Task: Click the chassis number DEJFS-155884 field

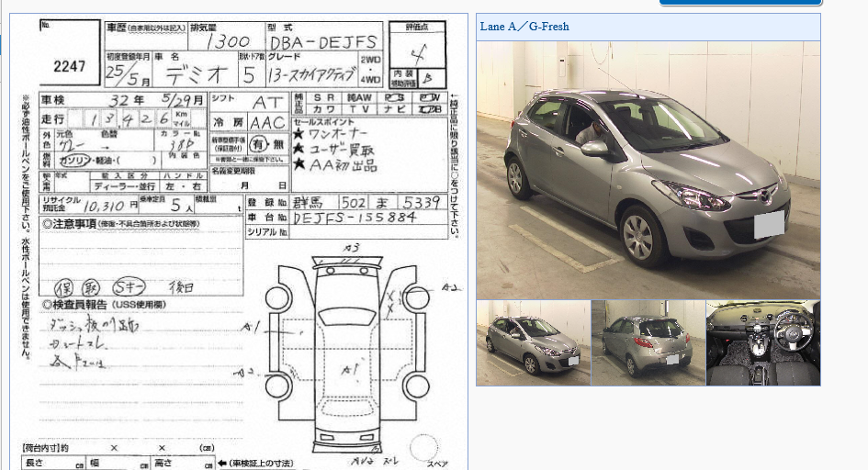Action: click(x=367, y=218)
